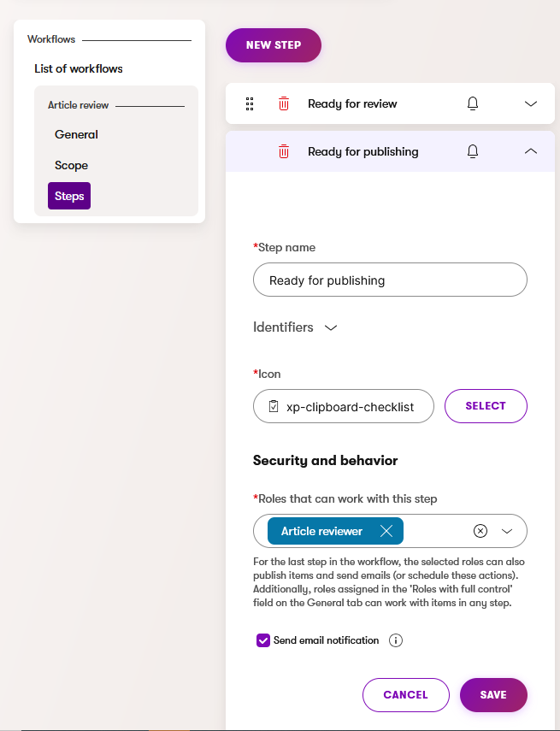Viewport: 560px width, 731px height.
Task: Click drag handle on Ready for review step
Action: click(250, 104)
